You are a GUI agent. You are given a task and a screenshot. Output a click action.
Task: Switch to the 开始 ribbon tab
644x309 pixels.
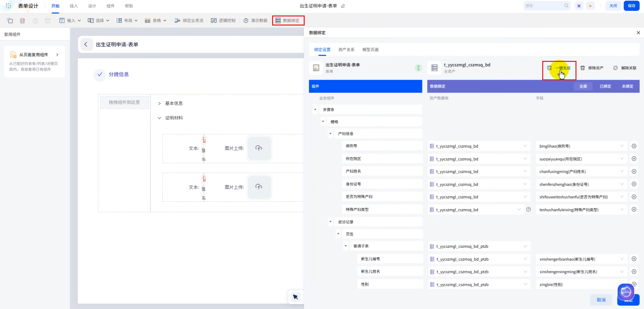point(55,6)
